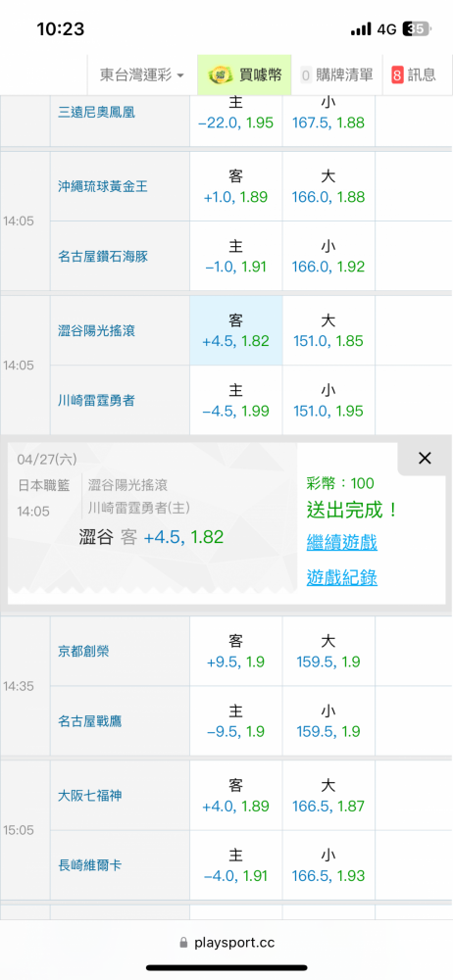
Task: Open team 沖繩琉球黃金王
Action: (103, 186)
